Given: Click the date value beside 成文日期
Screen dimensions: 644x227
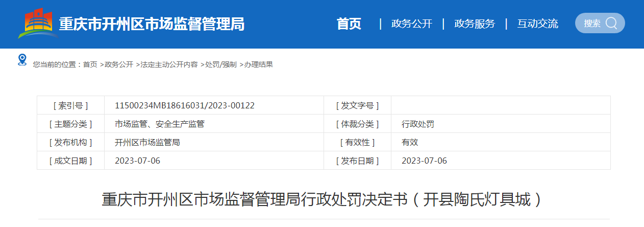Looking at the screenshot, I should tap(138, 161).
